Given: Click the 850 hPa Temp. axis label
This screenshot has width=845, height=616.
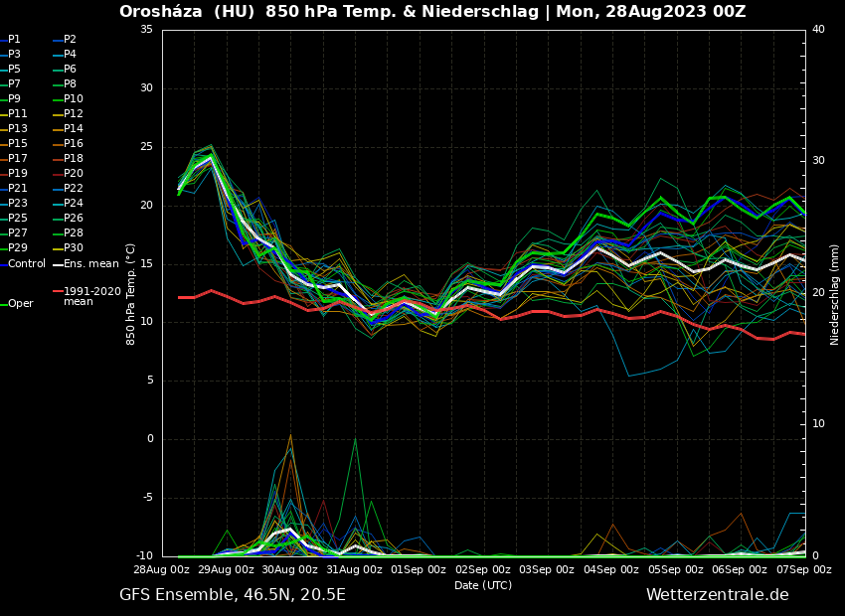Looking at the screenshot, I should (x=131, y=294).
